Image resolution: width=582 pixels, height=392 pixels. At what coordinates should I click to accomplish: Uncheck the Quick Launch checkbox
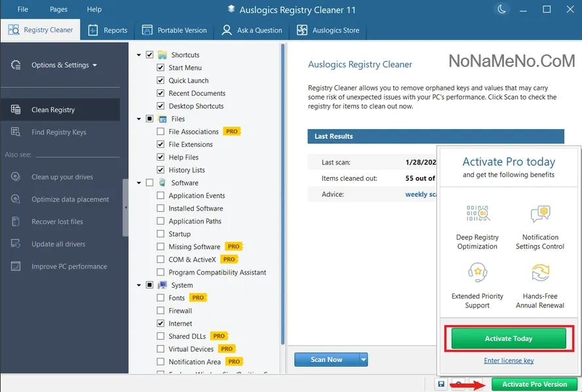[x=161, y=81]
